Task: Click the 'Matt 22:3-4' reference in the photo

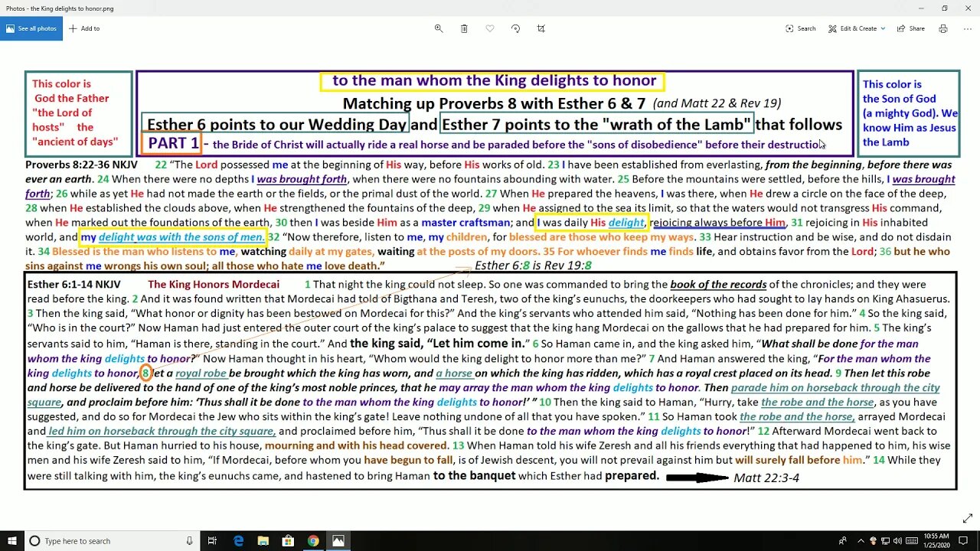Action: pos(766,478)
